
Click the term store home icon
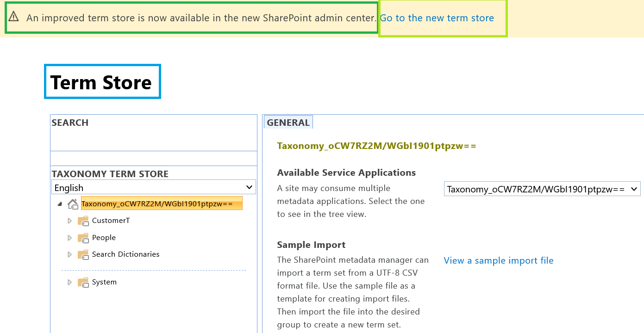[x=73, y=204]
